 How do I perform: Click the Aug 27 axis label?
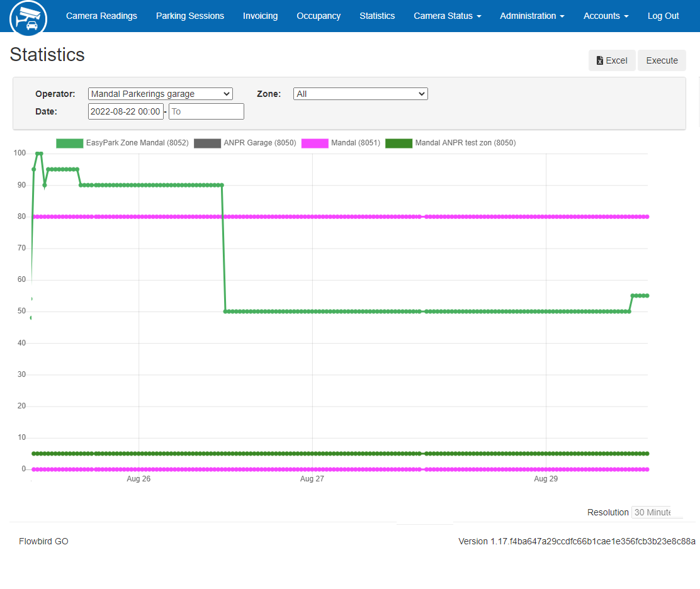tap(312, 479)
